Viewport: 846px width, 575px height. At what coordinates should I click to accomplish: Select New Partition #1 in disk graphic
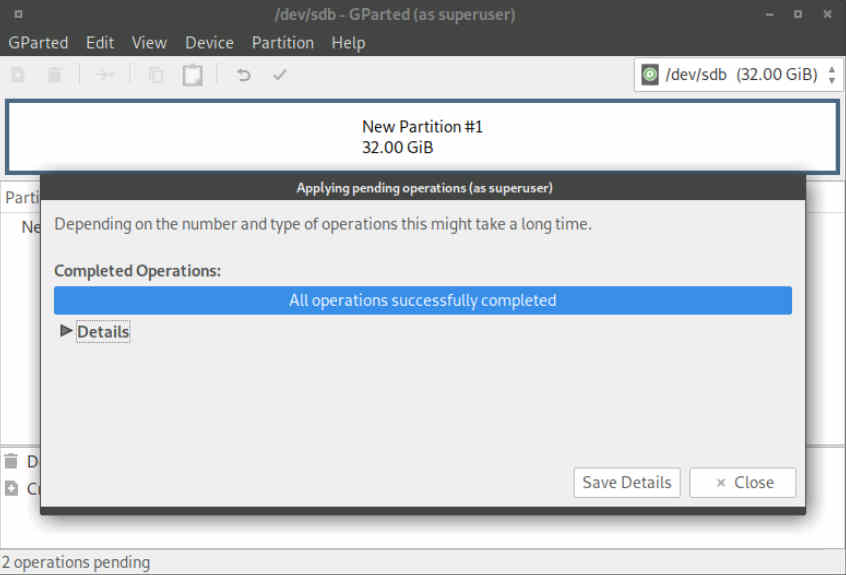tap(422, 137)
